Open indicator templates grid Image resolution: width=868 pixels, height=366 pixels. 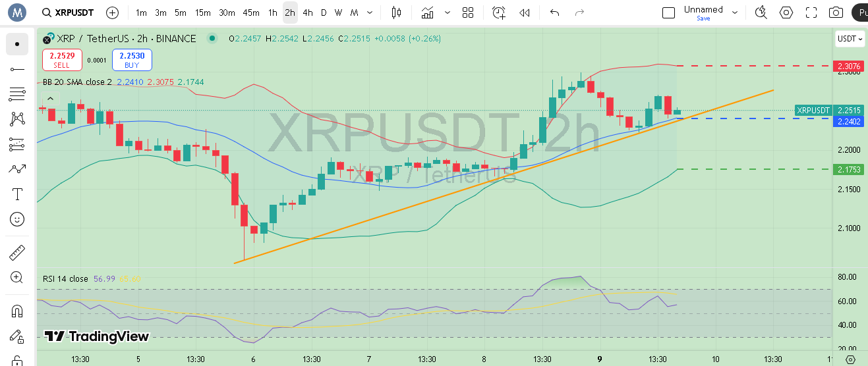tap(468, 13)
